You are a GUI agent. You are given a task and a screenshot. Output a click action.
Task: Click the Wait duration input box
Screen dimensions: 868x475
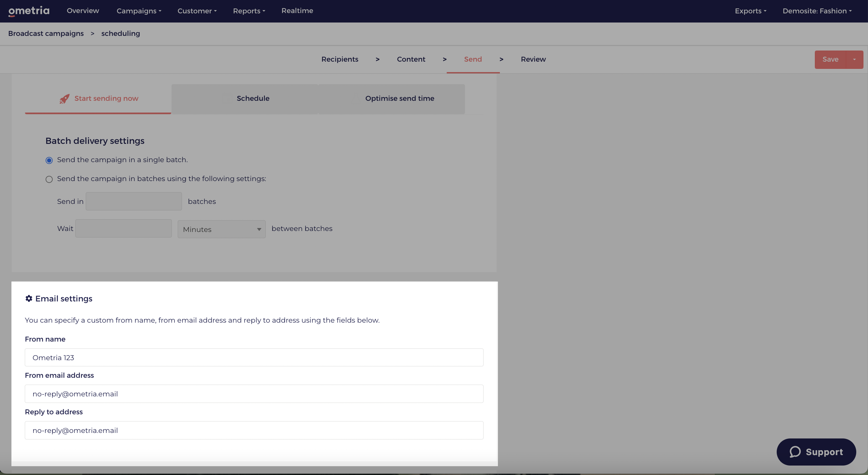[x=123, y=228]
